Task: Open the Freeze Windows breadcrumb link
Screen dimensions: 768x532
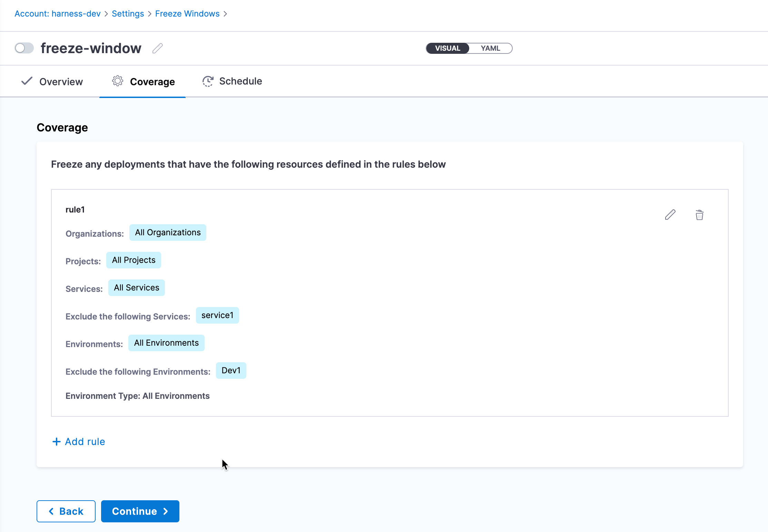Action: (187, 14)
